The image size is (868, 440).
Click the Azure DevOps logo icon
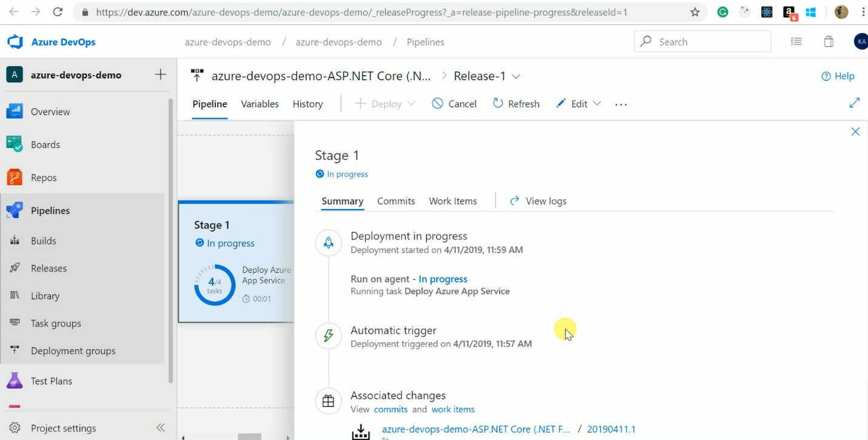coord(15,42)
